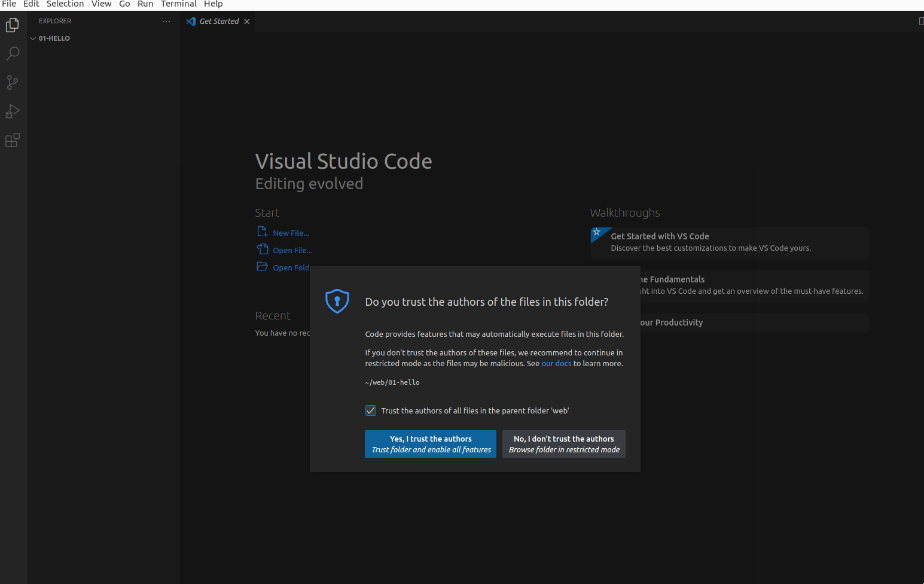The width and height of the screenshot is (924, 584).
Task: Open the Productivity walkthrough card
Action: (x=754, y=323)
